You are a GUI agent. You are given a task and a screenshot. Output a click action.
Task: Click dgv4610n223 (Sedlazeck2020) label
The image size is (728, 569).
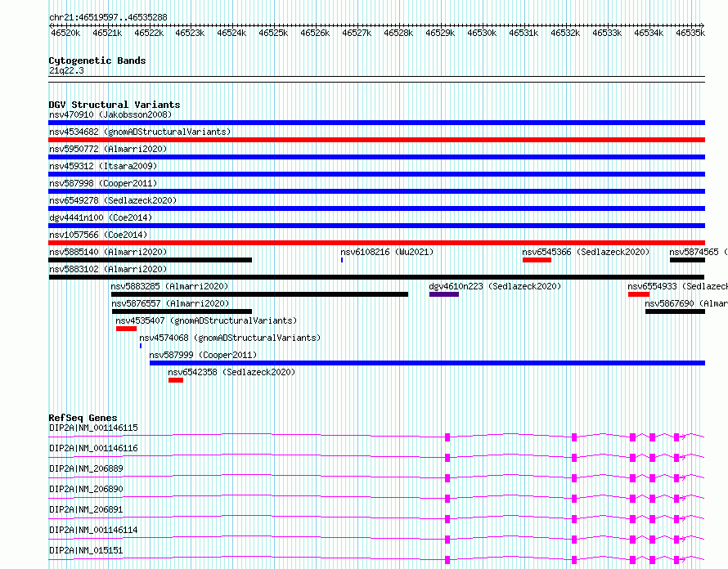coord(495,286)
